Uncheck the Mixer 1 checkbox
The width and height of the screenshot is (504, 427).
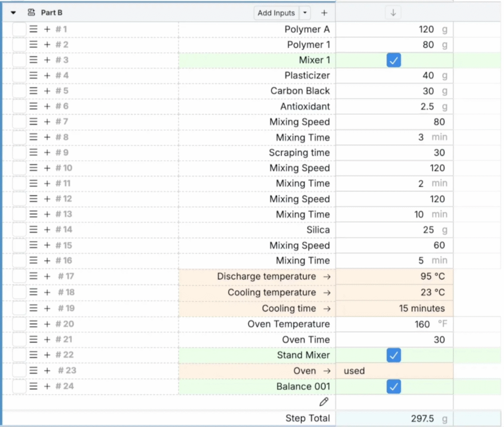pos(394,60)
